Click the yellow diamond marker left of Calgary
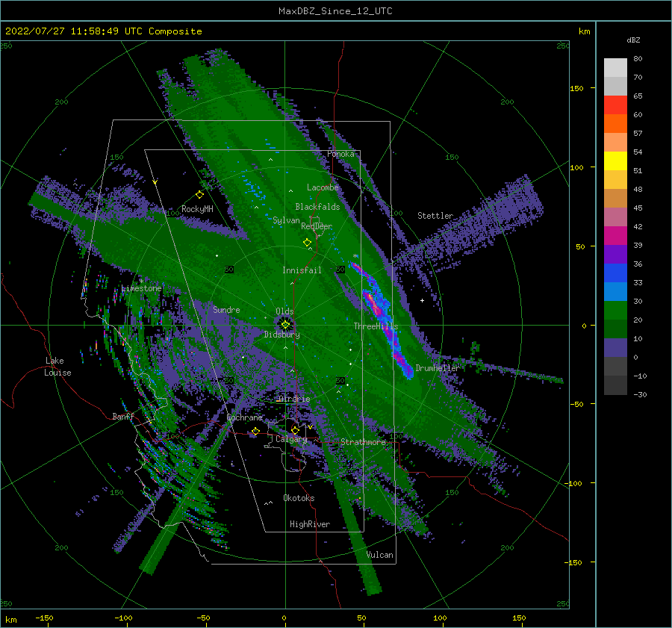Screen dimensions: 672x628 click(256, 431)
